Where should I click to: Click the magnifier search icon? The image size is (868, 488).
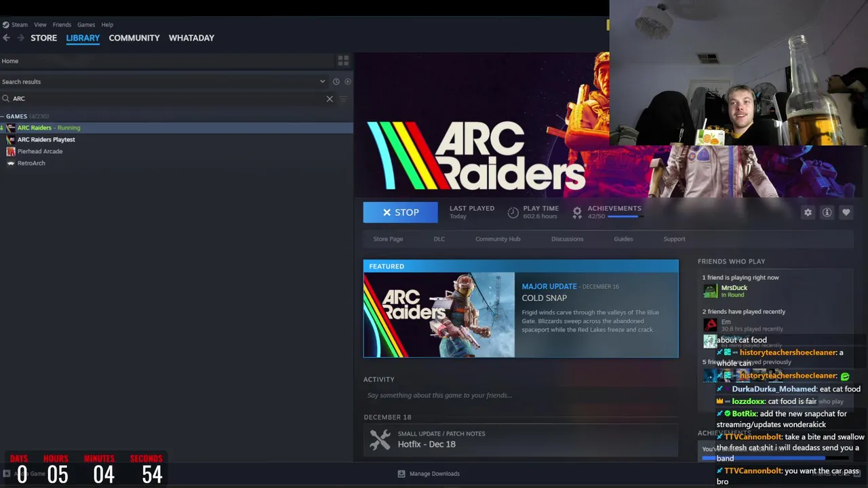[6, 99]
